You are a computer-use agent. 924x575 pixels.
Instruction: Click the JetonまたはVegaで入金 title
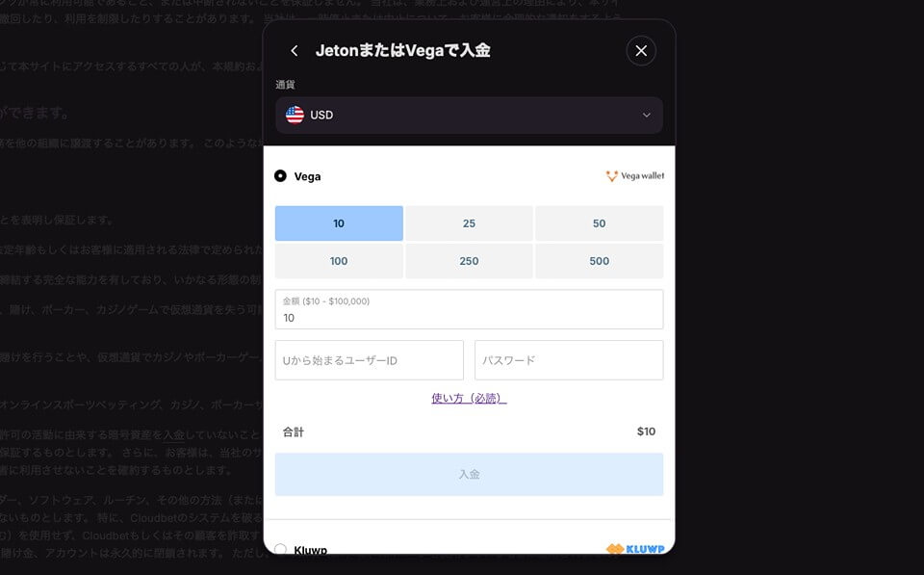(403, 51)
